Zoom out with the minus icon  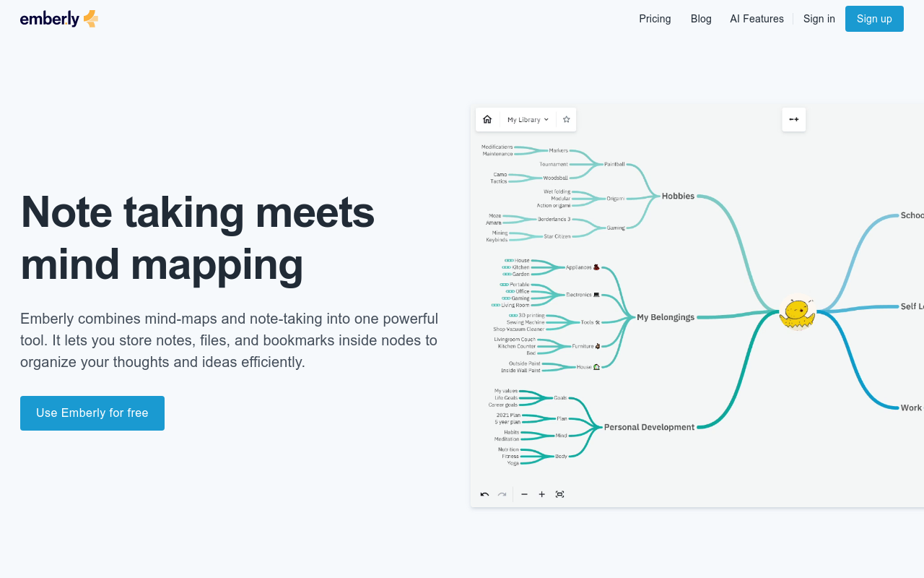tap(524, 494)
